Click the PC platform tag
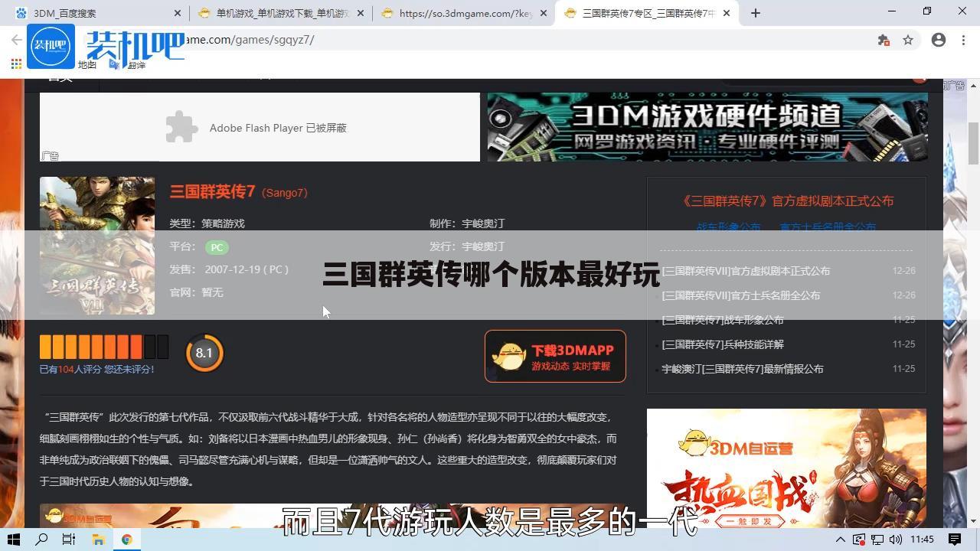 tap(217, 247)
